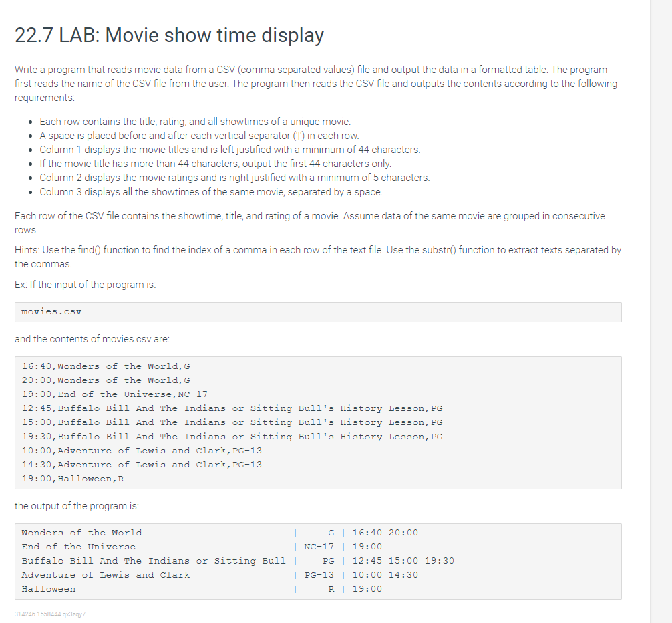Image resolution: width=672 pixels, height=623 pixels.
Task: Click the line 19:00,Halloween,R in the CSV box
Action: [x=73, y=478]
